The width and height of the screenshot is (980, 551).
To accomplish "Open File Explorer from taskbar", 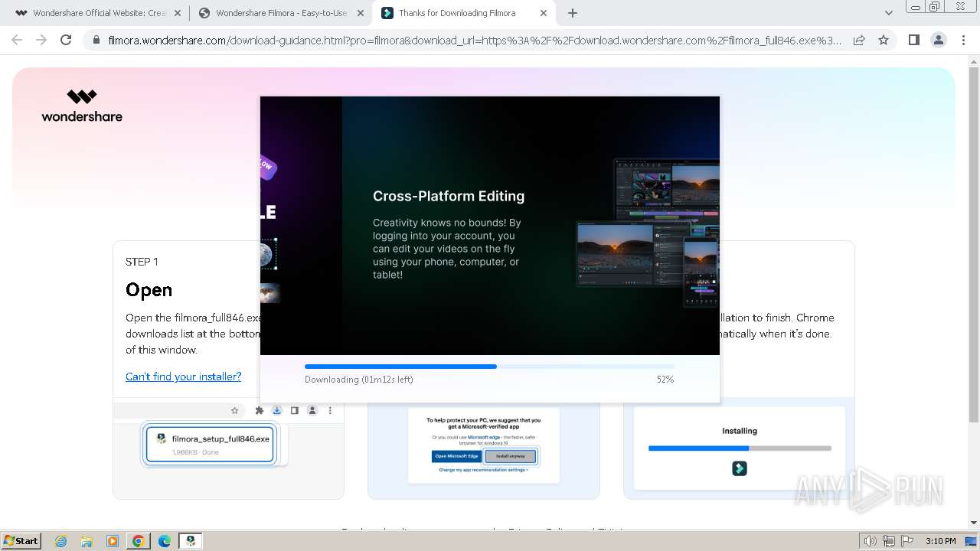I will (x=87, y=540).
